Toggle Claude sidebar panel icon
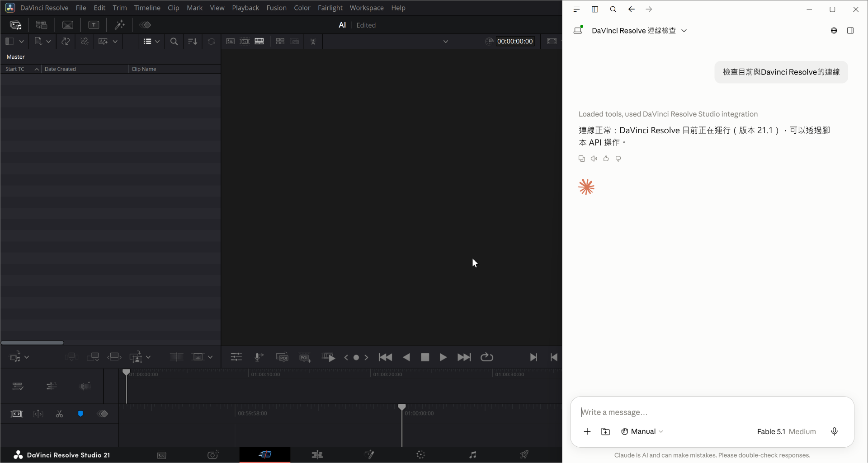868x463 pixels. pyautogui.click(x=595, y=9)
